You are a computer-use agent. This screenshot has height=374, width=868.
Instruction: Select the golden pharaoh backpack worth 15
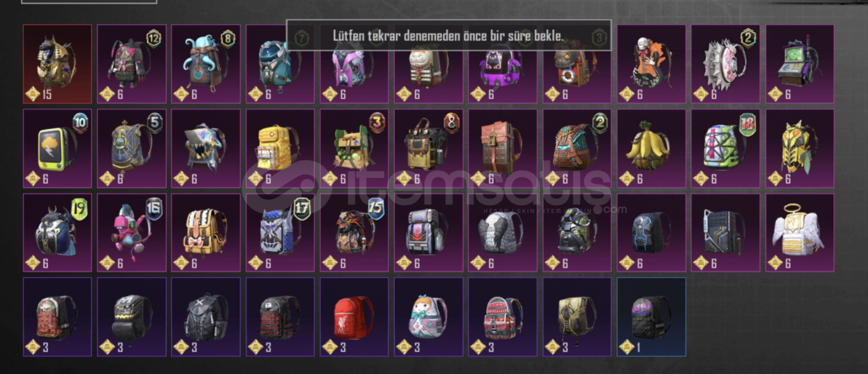57,64
